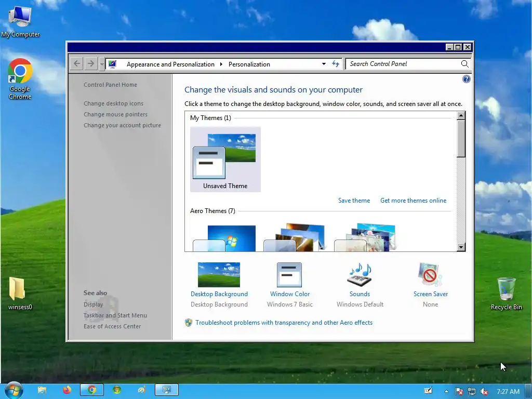Click the theme list scroll up arrow
The width and height of the screenshot is (532, 399).
[x=461, y=116]
